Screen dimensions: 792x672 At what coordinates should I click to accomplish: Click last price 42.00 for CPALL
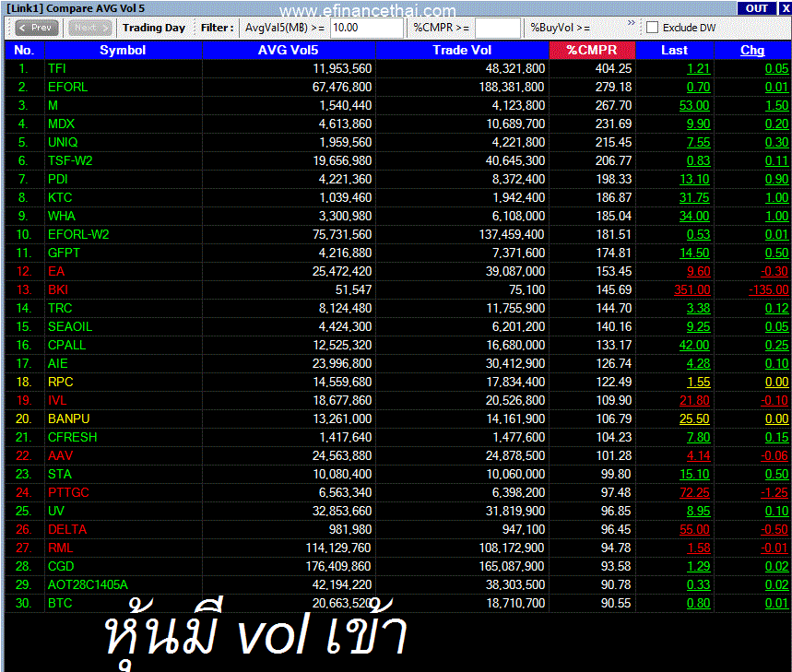694,345
